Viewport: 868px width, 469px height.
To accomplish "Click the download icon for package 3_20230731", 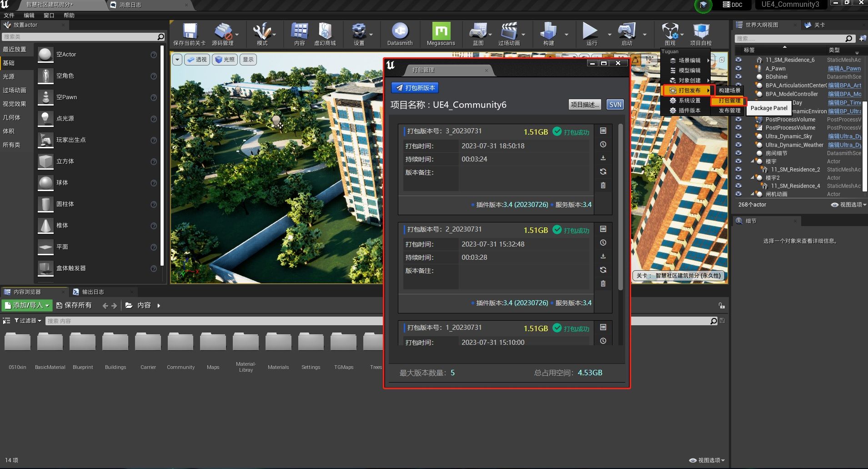I will click(603, 158).
